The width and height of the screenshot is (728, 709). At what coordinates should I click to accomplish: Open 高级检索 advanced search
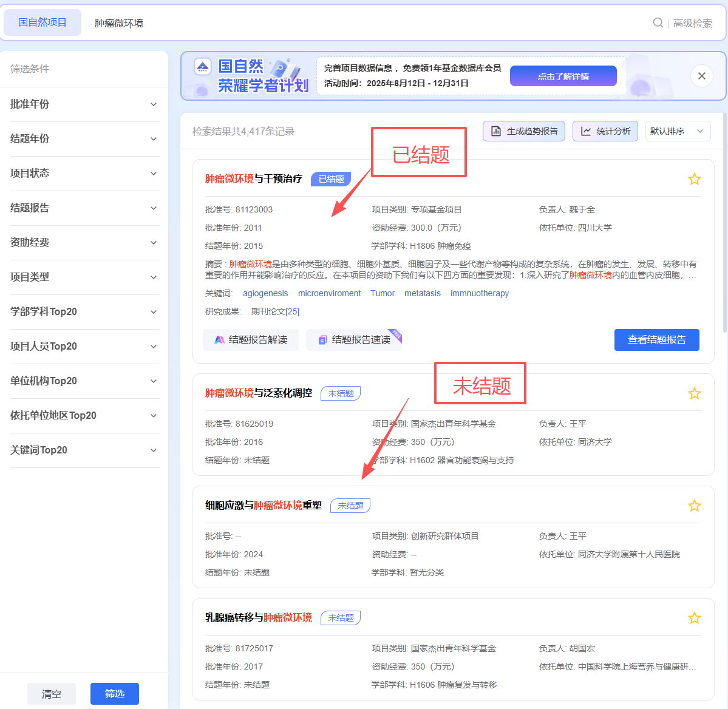click(x=692, y=23)
